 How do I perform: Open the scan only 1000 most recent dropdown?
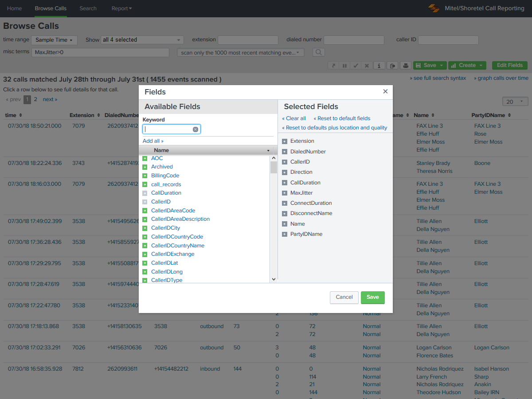point(240,52)
